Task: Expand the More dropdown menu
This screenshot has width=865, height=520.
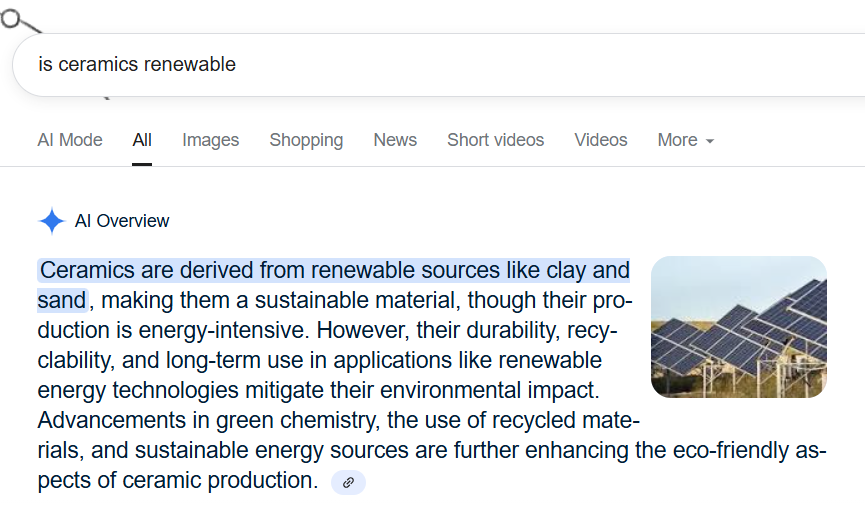Action: click(x=685, y=140)
